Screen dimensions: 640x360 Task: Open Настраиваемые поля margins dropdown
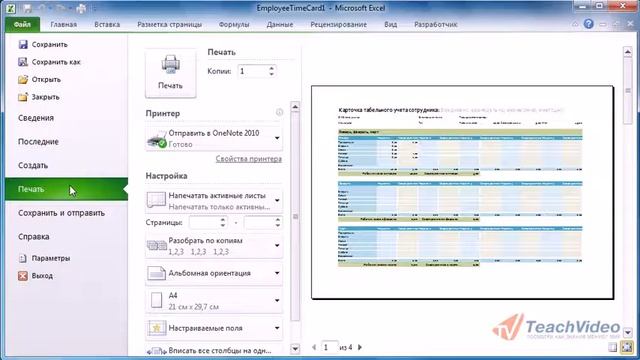pos(214,328)
